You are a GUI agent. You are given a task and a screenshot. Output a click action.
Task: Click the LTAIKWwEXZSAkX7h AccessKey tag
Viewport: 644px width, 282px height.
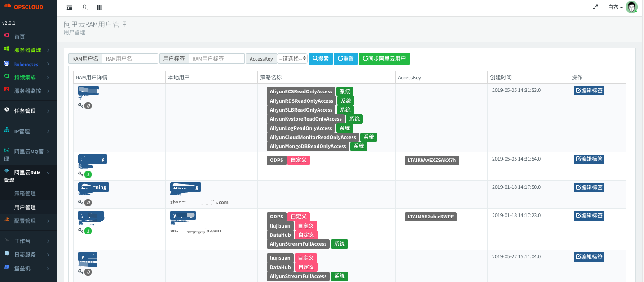point(432,160)
